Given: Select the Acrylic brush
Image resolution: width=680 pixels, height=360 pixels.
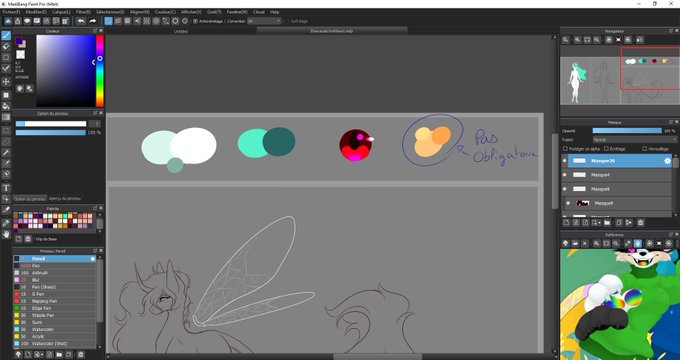Looking at the screenshot, I should pyautogui.click(x=54, y=337).
